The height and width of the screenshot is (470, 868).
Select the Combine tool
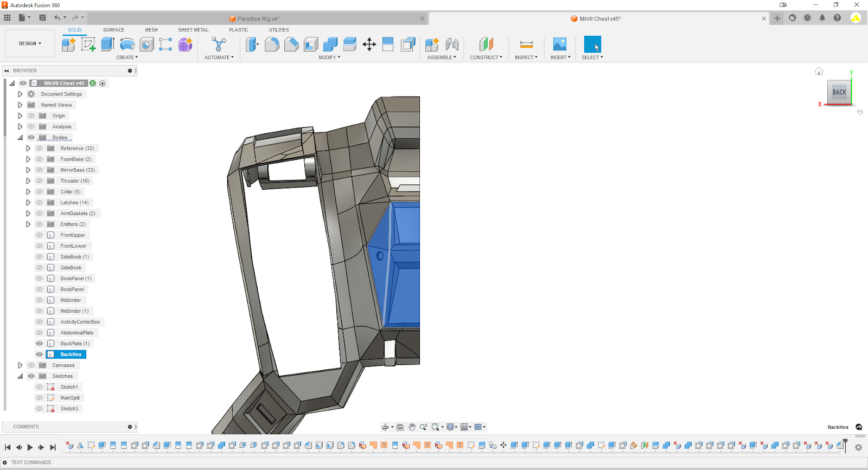(x=330, y=44)
